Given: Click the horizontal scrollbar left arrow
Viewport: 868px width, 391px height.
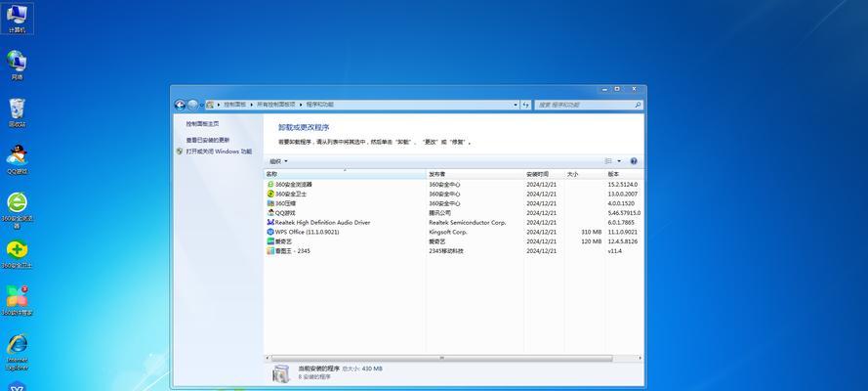Looking at the screenshot, I should (268, 359).
